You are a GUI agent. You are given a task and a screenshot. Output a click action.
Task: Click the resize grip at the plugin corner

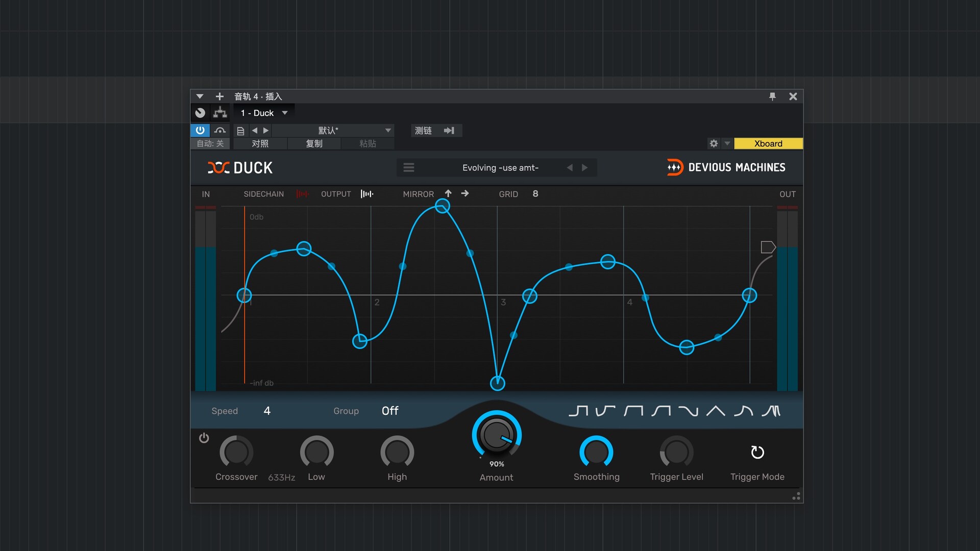[x=796, y=496]
